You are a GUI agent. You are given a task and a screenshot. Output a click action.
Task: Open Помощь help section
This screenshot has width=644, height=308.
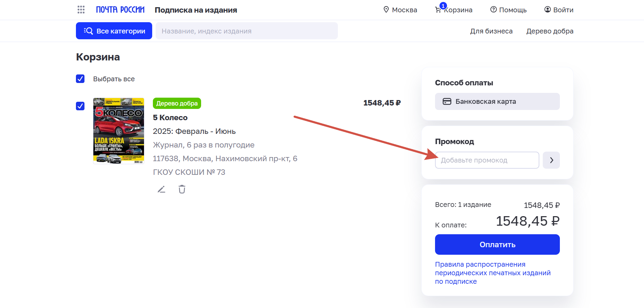(x=508, y=10)
